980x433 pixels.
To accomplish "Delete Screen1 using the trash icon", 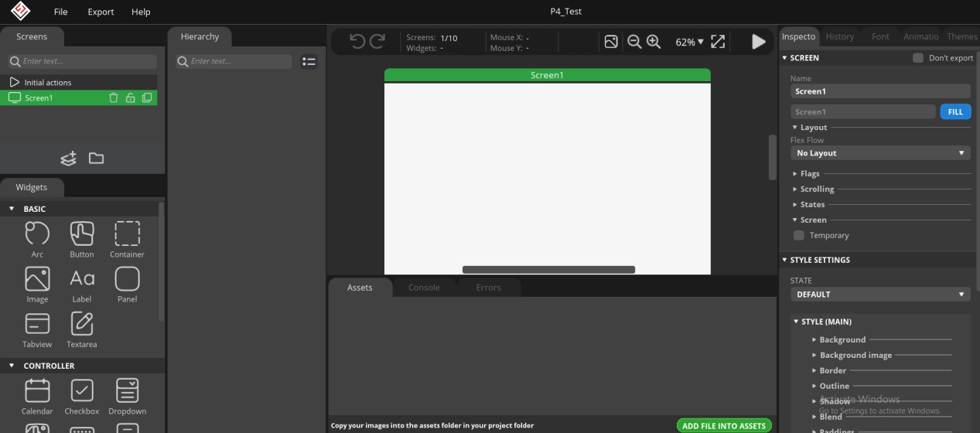I will point(114,98).
